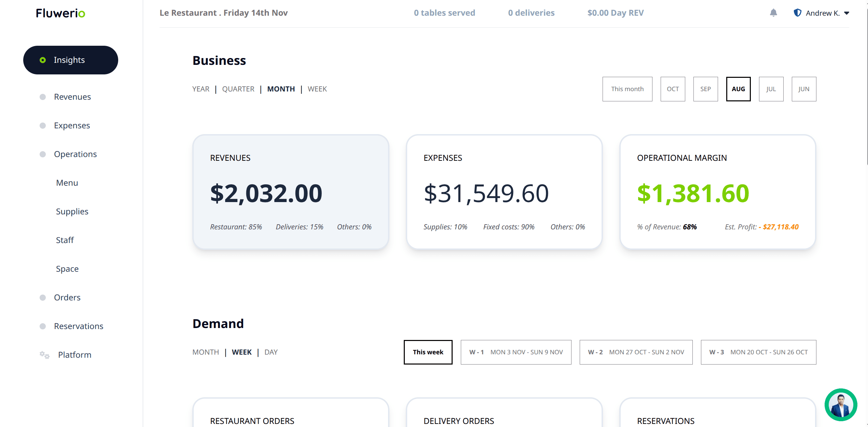Open the support chat avatar bubble
868x427 pixels.
(x=841, y=405)
